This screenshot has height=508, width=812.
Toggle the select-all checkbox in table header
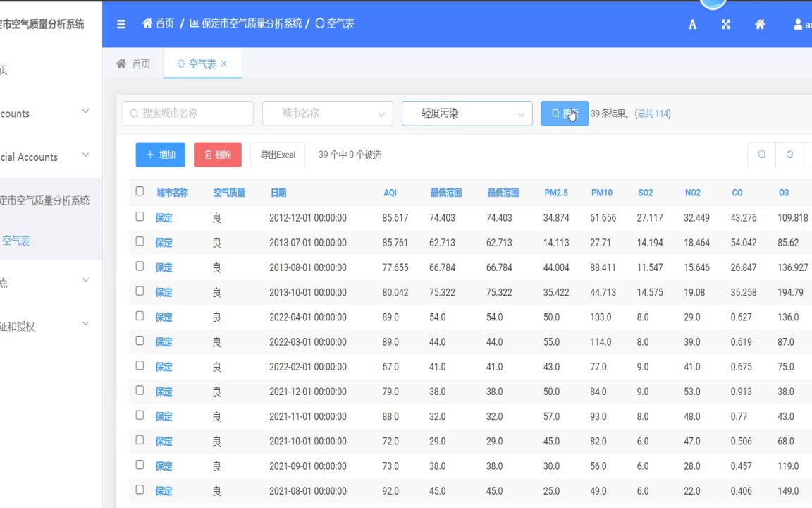[x=139, y=192]
